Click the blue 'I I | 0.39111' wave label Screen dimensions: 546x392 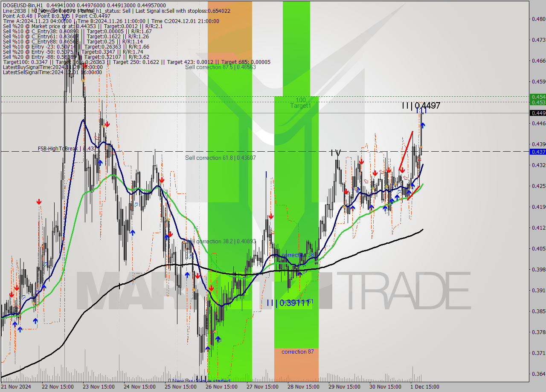[x=288, y=303]
